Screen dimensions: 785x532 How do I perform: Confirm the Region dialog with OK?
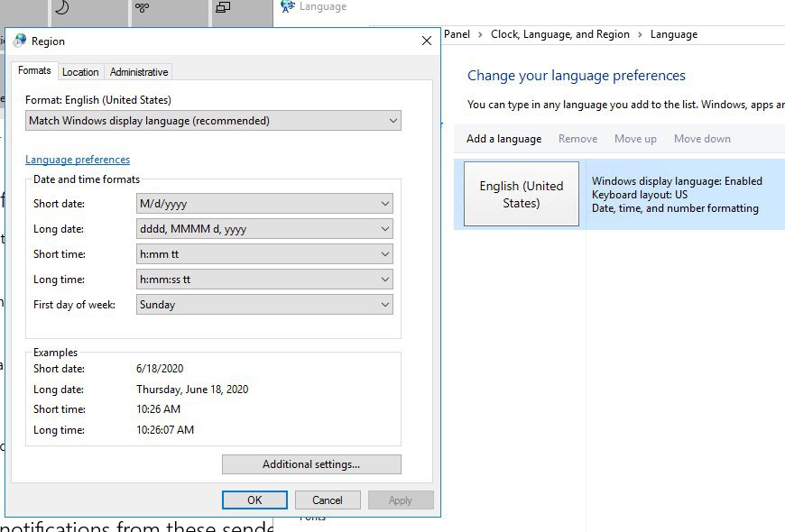254,500
